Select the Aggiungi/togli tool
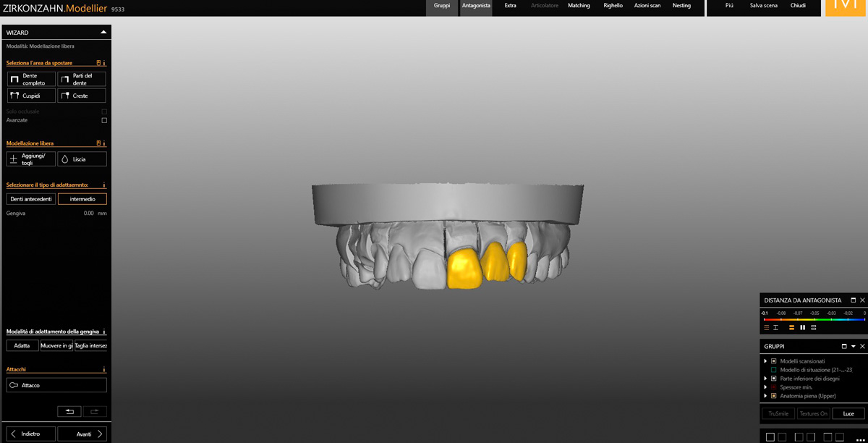This screenshot has height=443, width=868. click(x=31, y=159)
